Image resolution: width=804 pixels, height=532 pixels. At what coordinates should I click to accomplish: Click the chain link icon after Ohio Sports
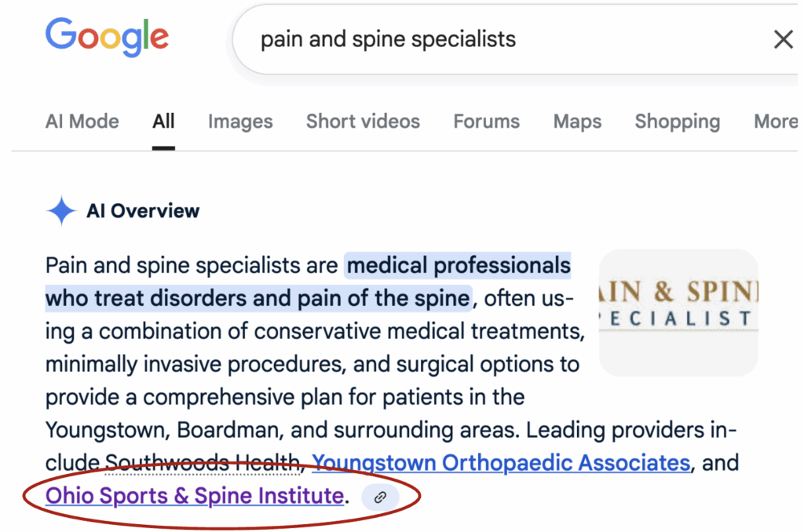(x=380, y=497)
